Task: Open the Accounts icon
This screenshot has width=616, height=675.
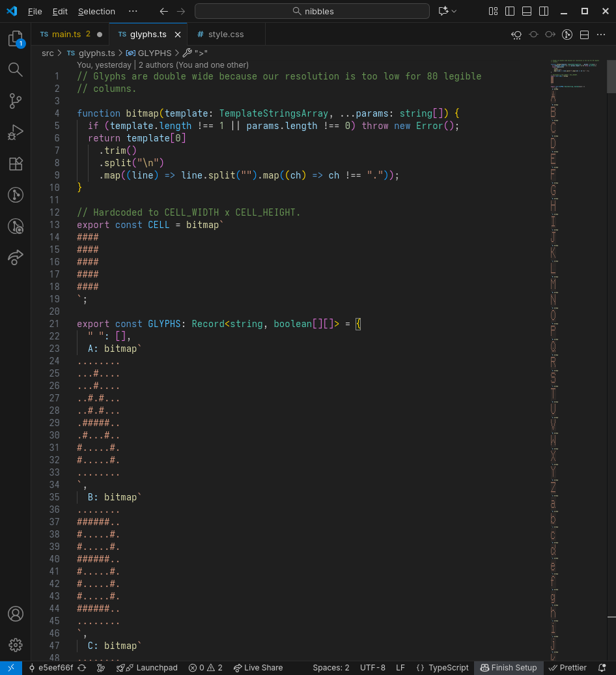Action: coord(16,614)
